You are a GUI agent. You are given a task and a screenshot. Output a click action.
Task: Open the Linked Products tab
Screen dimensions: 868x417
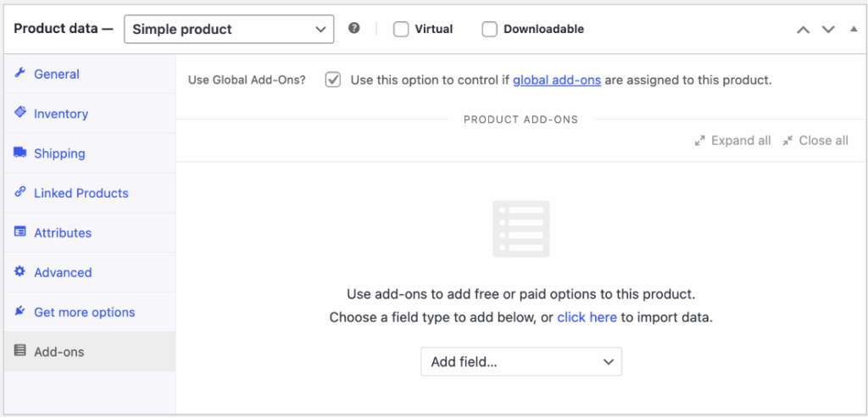coord(90,193)
